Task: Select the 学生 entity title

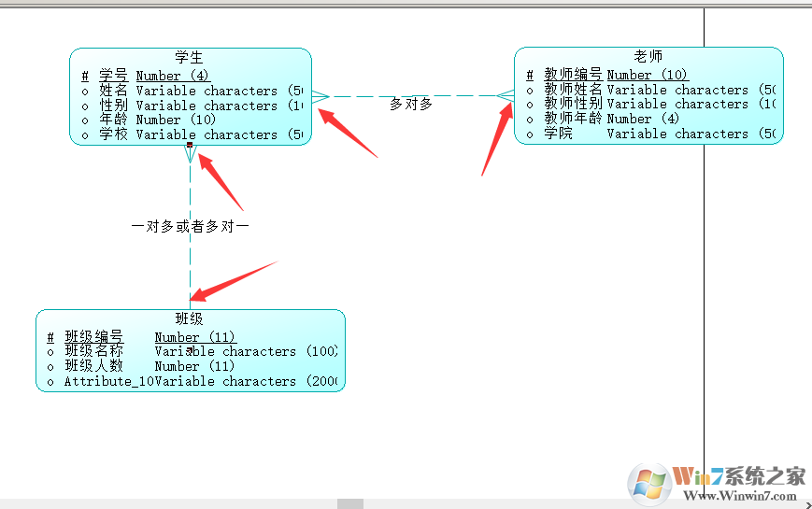Action: coord(189,57)
